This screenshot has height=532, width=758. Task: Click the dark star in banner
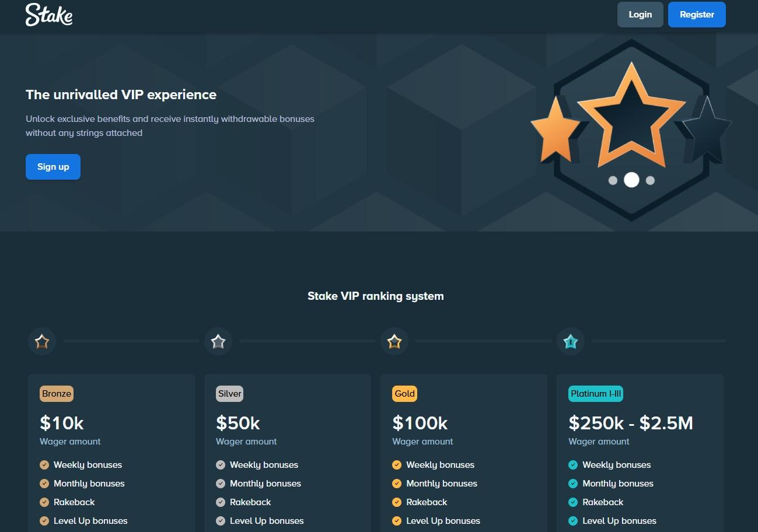tap(707, 129)
